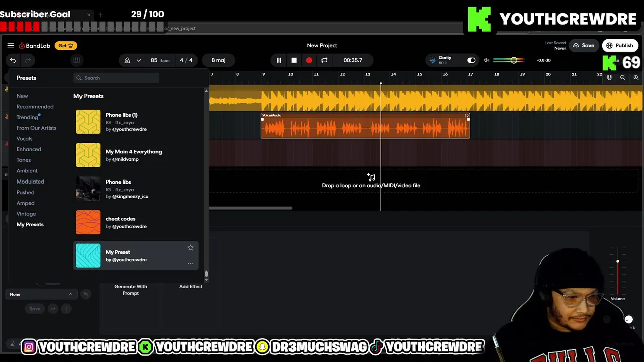Change the 4/4 time signature

(x=186, y=60)
